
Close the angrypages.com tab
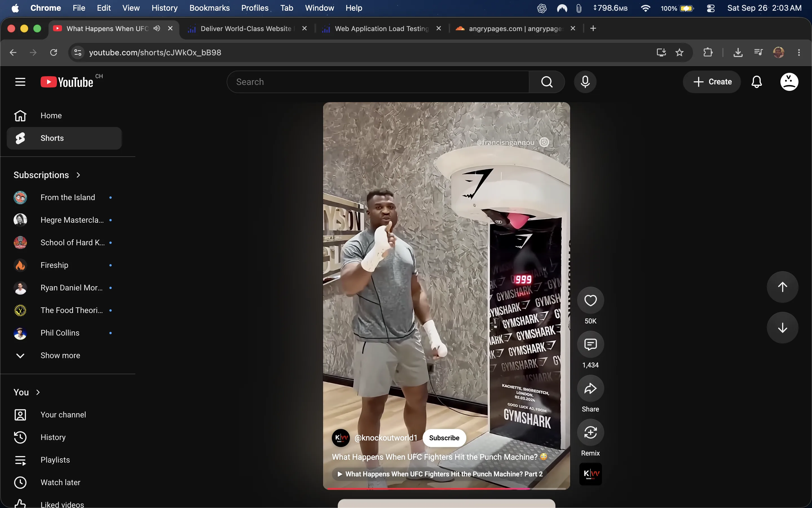click(573, 29)
